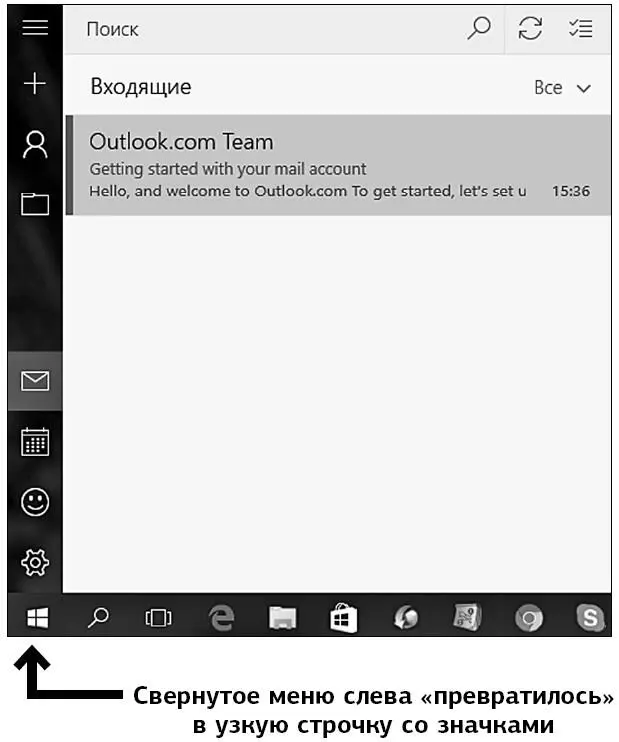The width and height of the screenshot is (619, 742).
Task: Open File Explorer from taskbar
Action: pyautogui.click(x=283, y=618)
